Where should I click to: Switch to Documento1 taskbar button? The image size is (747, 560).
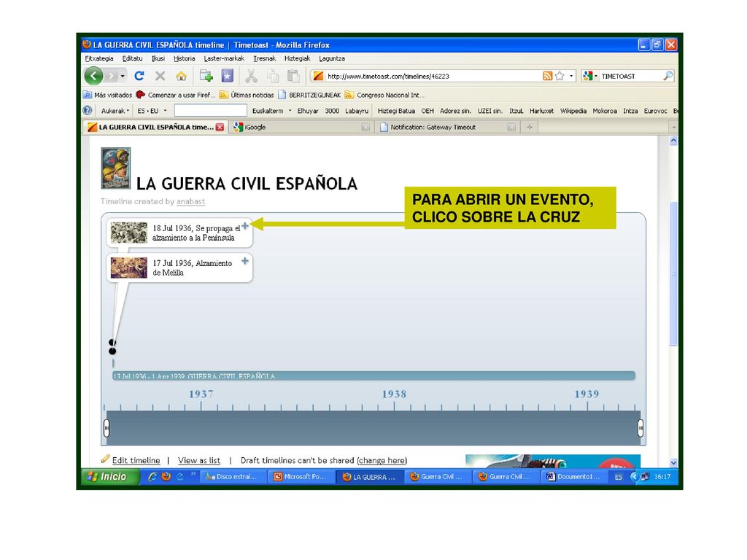pos(575,477)
